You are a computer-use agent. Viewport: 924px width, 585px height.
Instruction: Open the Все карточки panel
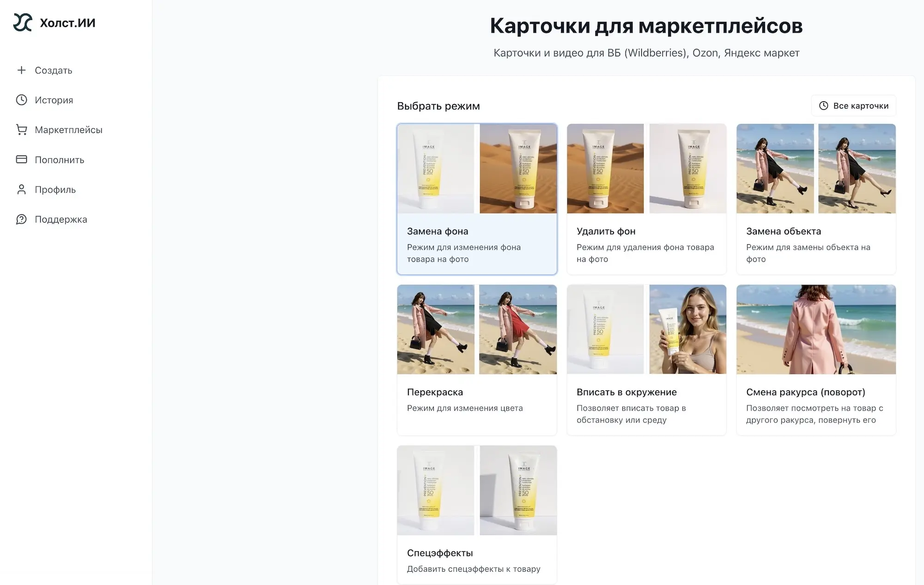(x=853, y=105)
